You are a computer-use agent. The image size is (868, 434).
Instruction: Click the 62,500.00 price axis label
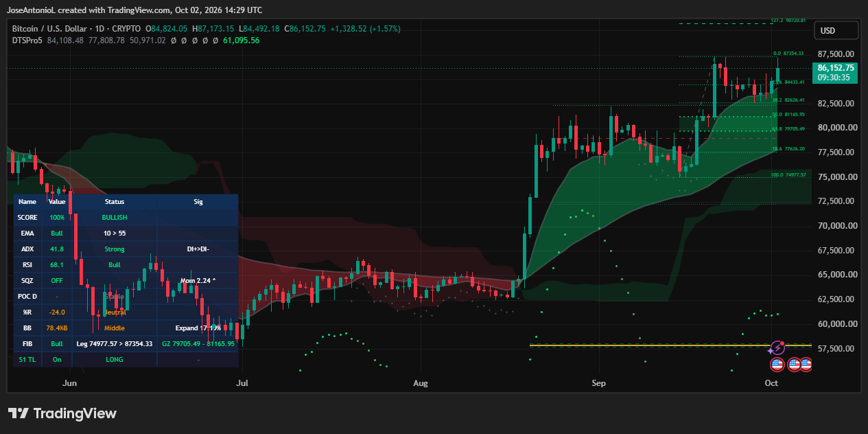click(836, 299)
